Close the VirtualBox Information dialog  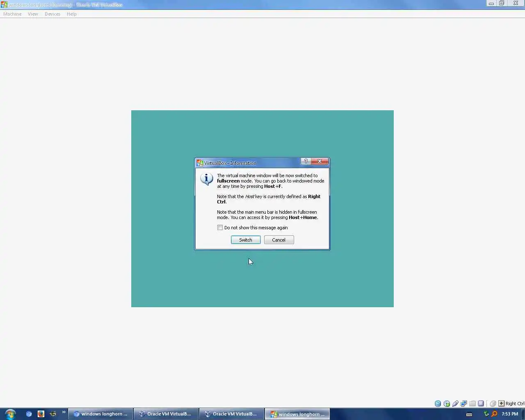point(320,161)
